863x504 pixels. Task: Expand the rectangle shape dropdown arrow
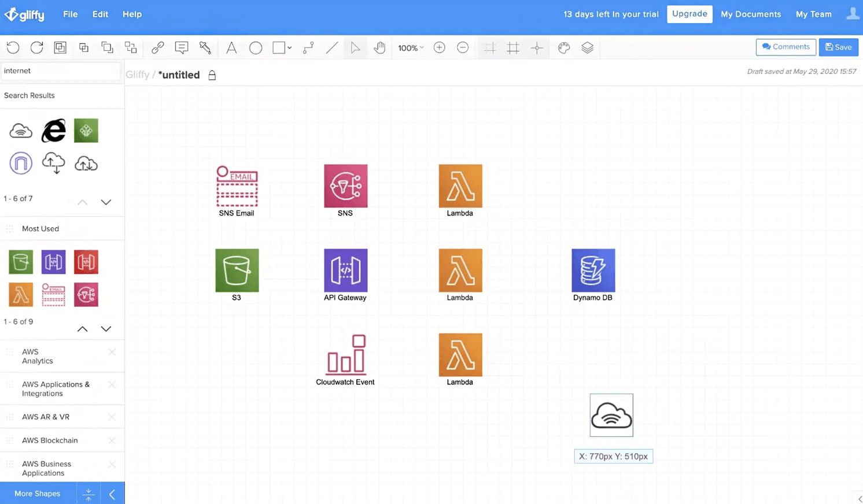click(290, 48)
